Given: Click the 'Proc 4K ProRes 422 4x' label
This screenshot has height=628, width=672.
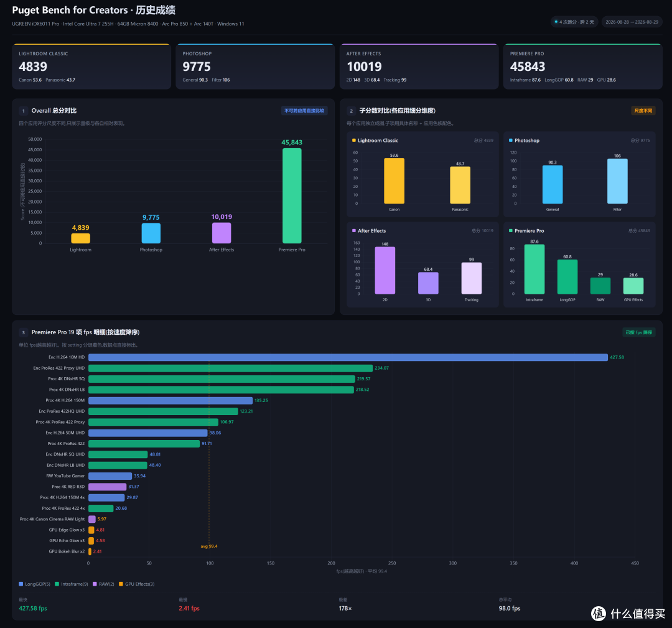Looking at the screenshot, I should coord(63,508).
